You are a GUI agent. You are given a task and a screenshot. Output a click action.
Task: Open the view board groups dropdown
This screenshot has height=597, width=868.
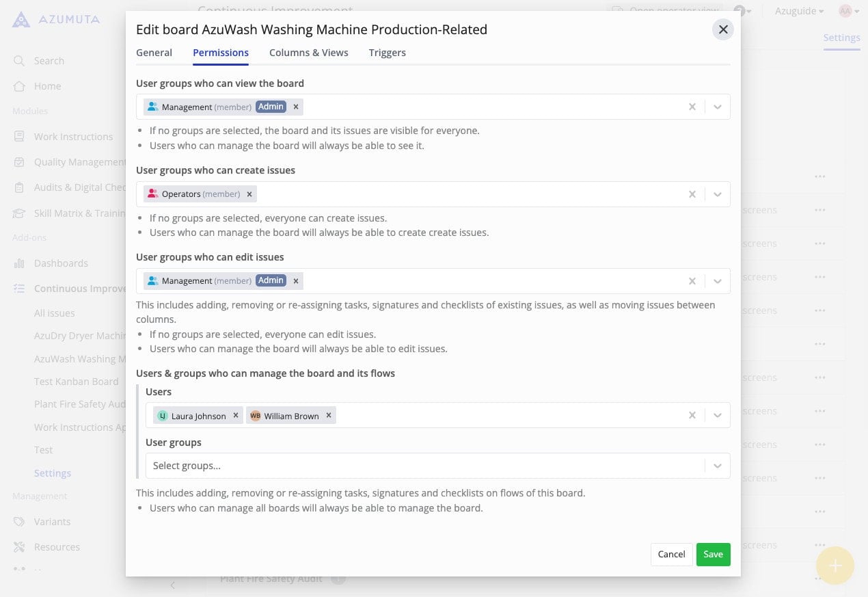[x=718, y=107]
